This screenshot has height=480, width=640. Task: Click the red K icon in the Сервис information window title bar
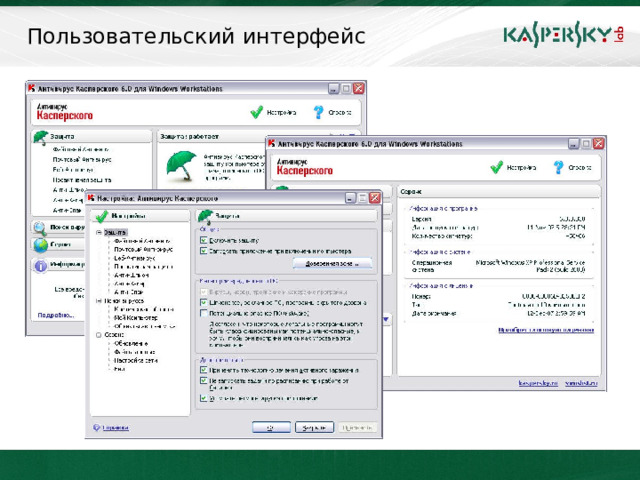point(271,143)
